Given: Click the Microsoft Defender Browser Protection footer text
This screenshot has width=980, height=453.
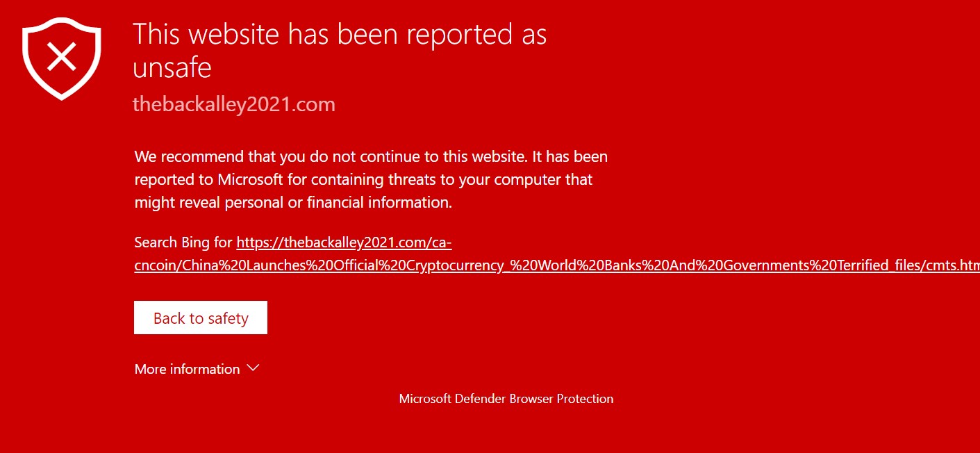Looking at the screenshot, I should coord(506,399).
